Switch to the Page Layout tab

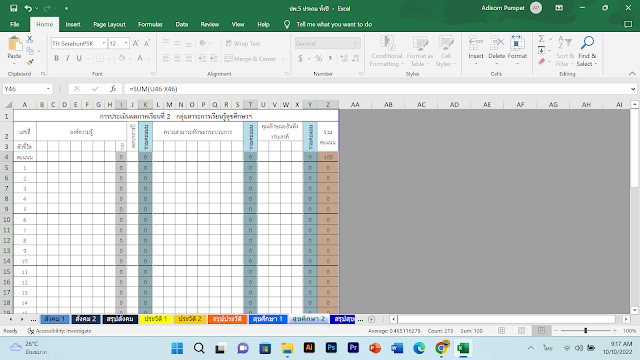click(x=109, y=24)
